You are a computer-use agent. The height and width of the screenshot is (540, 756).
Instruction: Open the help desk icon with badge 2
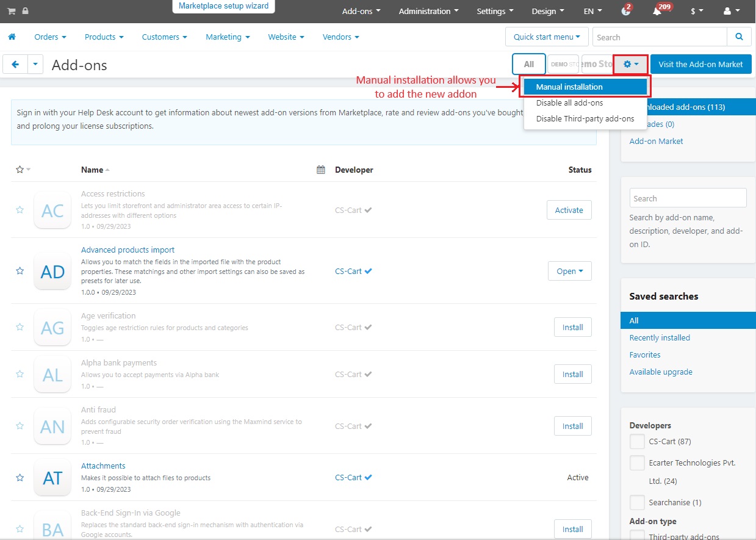coord(626,11)
